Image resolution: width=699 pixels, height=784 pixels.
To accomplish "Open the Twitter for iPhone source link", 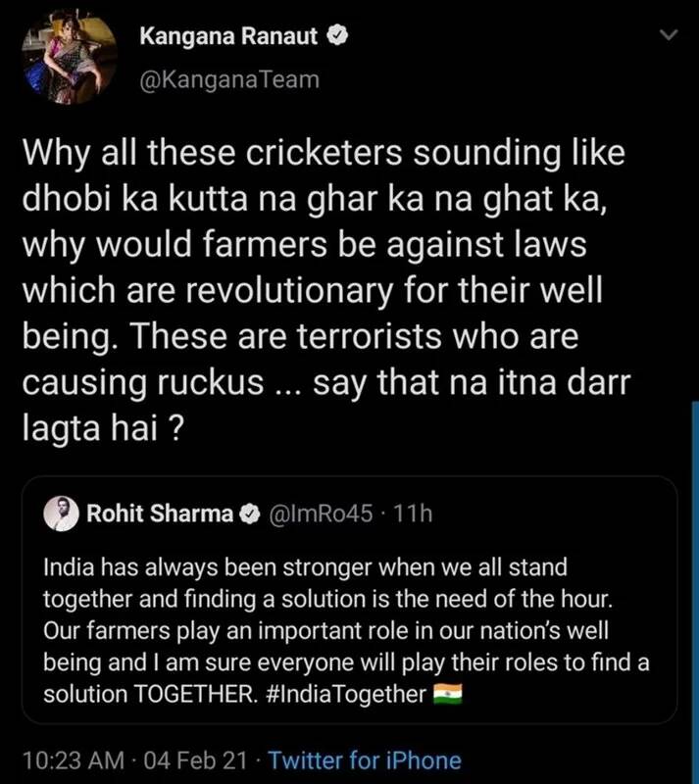I will 364,759.
